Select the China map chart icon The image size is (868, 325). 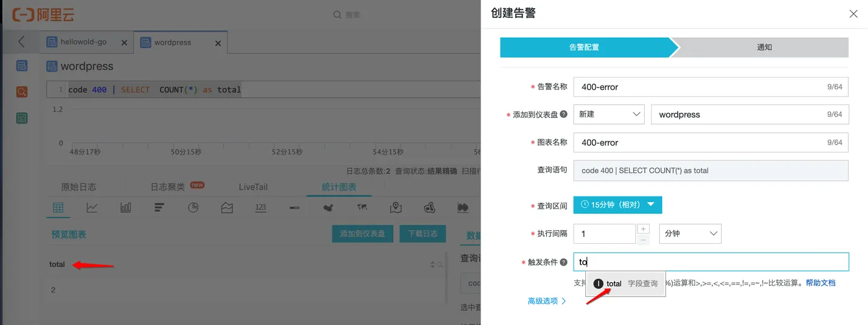click(x=328, y=208)
